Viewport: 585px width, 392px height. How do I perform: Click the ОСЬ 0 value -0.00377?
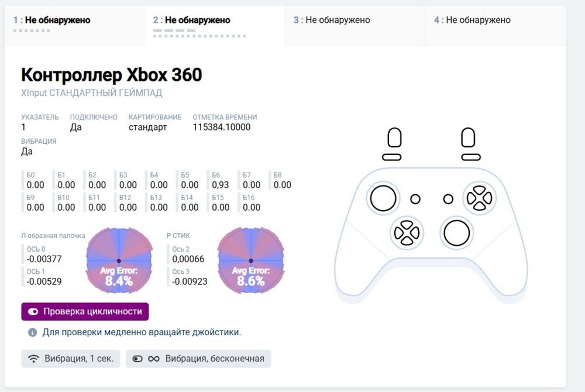[x=44, y=259]
